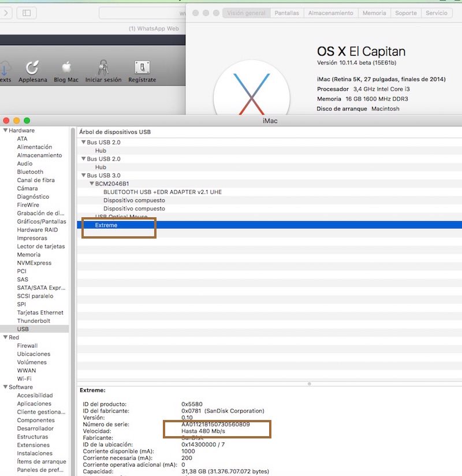Collapse the Software section in sidebar
The height and width of the screenshot is (476, 462).
(x=5, y=387)
